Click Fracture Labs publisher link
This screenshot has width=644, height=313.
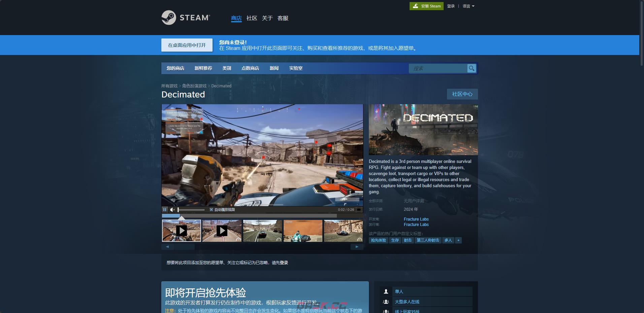[x=416, y=225]
